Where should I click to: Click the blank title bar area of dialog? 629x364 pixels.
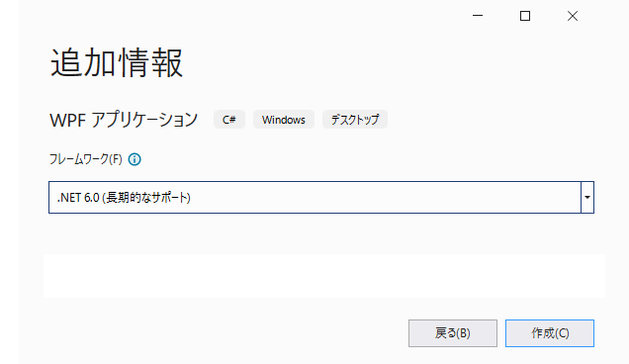240,16
